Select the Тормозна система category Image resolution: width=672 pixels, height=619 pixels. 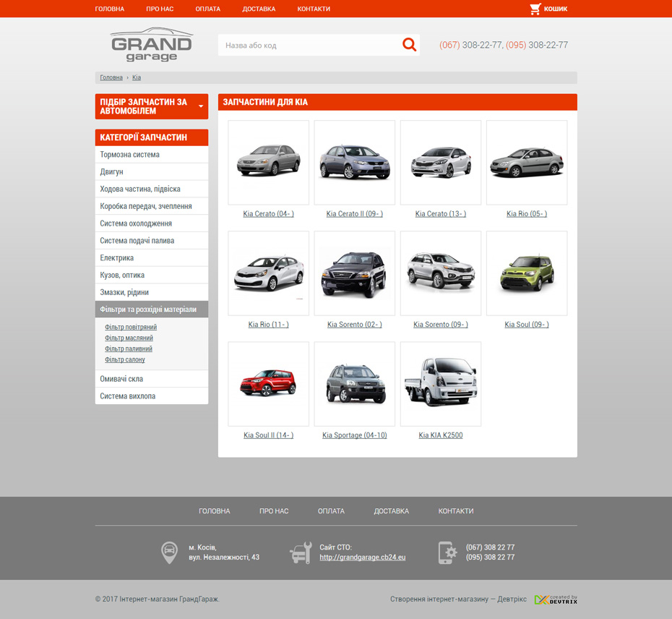(x=152, y=155)
